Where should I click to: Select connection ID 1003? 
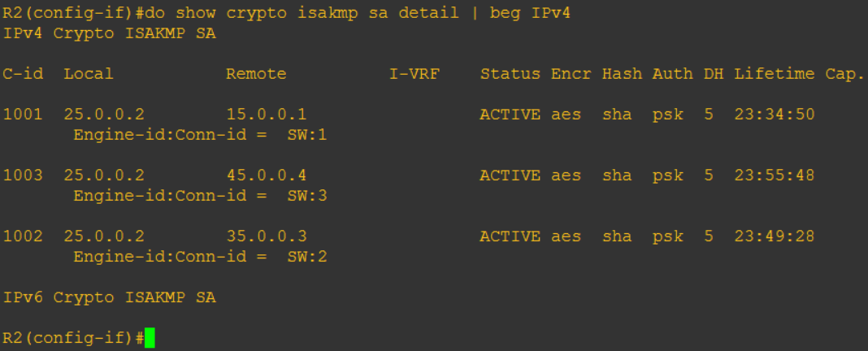[19, 175]
